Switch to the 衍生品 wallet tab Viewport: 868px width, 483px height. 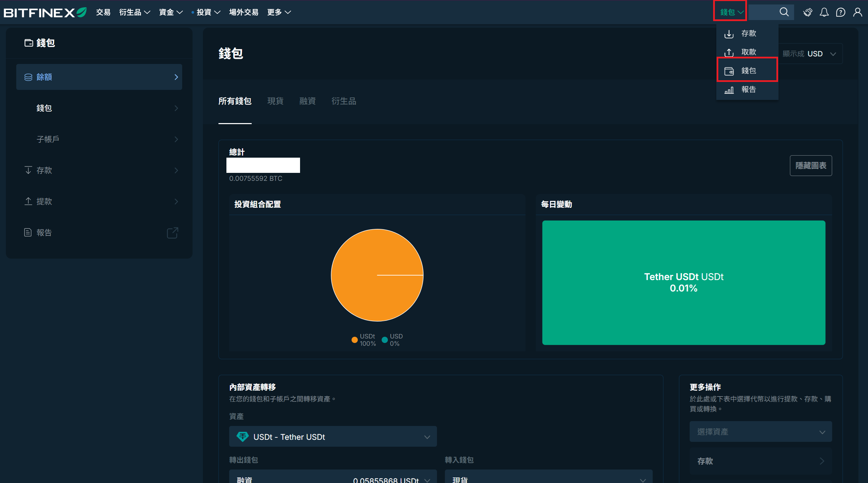coord(344,101)
